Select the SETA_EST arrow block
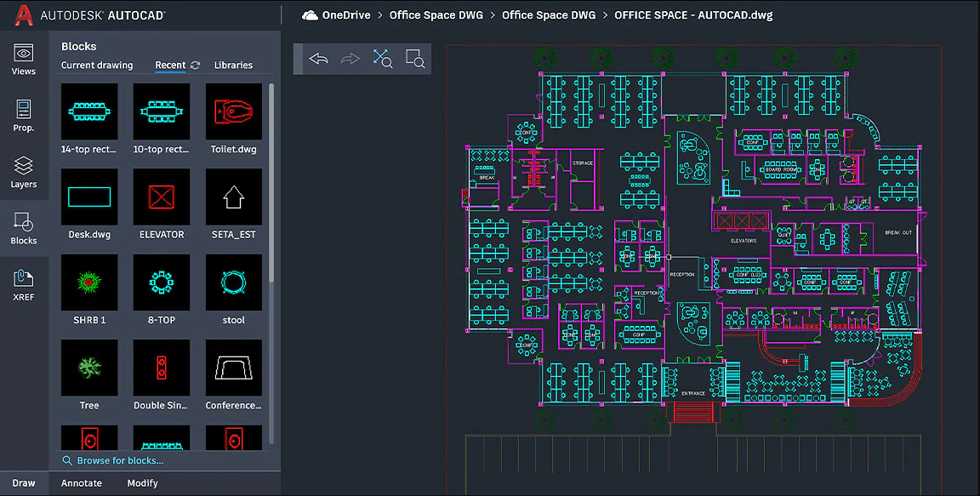Image resolution: width=980 pixels, height=496 pixels. point(234,197)
